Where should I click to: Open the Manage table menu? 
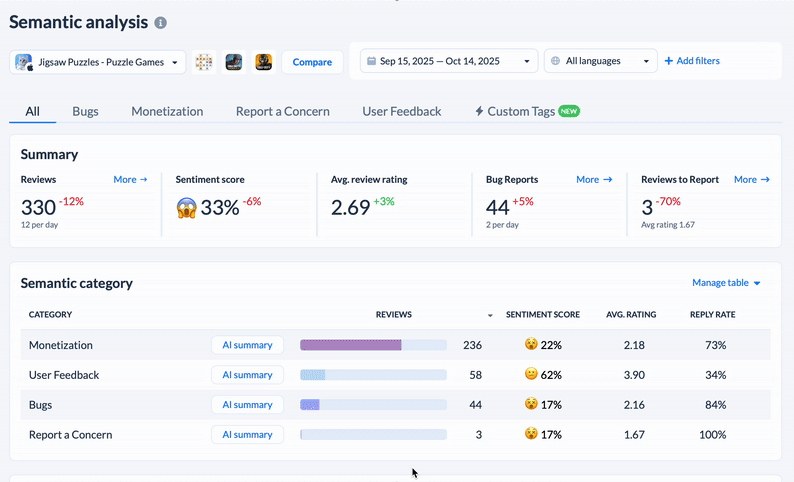click(726, 283)
